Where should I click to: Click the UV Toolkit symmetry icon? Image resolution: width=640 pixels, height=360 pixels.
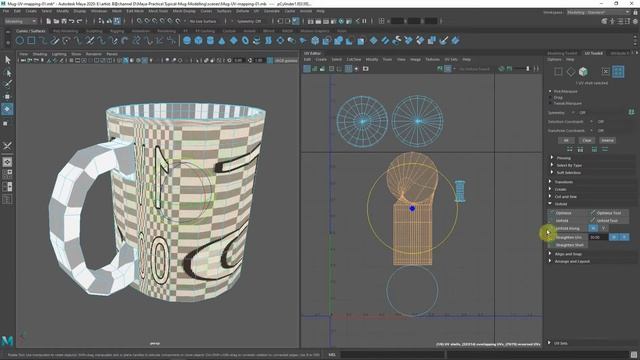coord(631,112)
